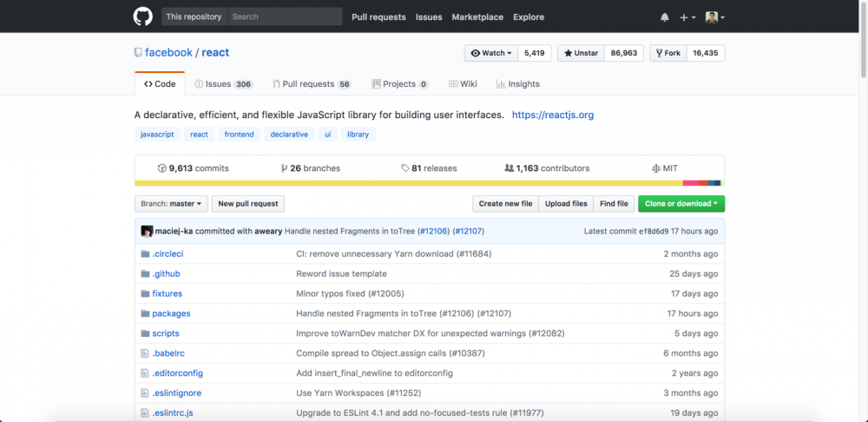Switch to the Code tab
Image resolution: width=868 pixels, height=422 pixels.
(x=160, y=84)
